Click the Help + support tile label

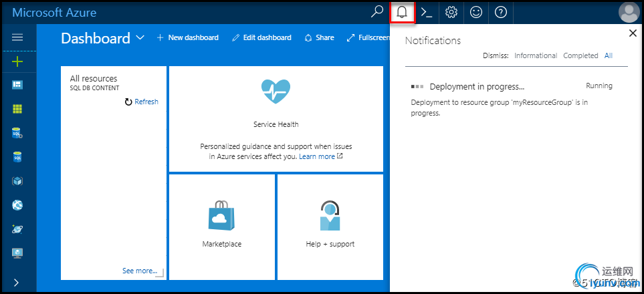click(x=330, y=244)
